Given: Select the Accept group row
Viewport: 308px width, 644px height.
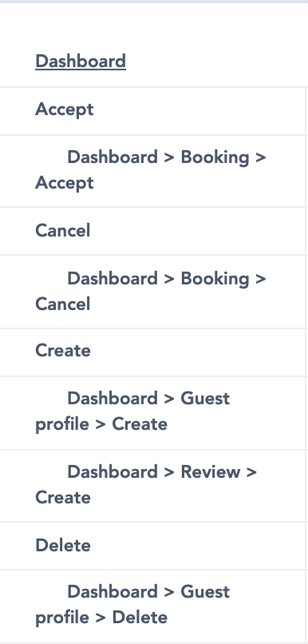Looking at the screenshot, I should 153,111.
